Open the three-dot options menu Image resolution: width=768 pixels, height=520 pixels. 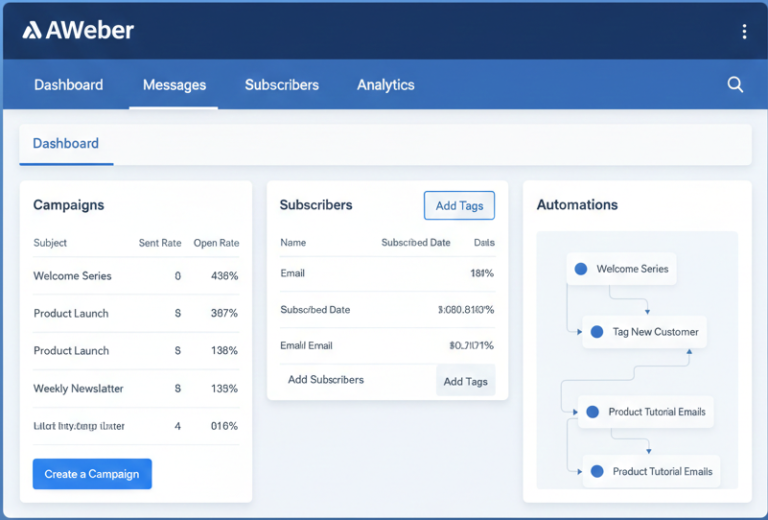pos(744,32)
